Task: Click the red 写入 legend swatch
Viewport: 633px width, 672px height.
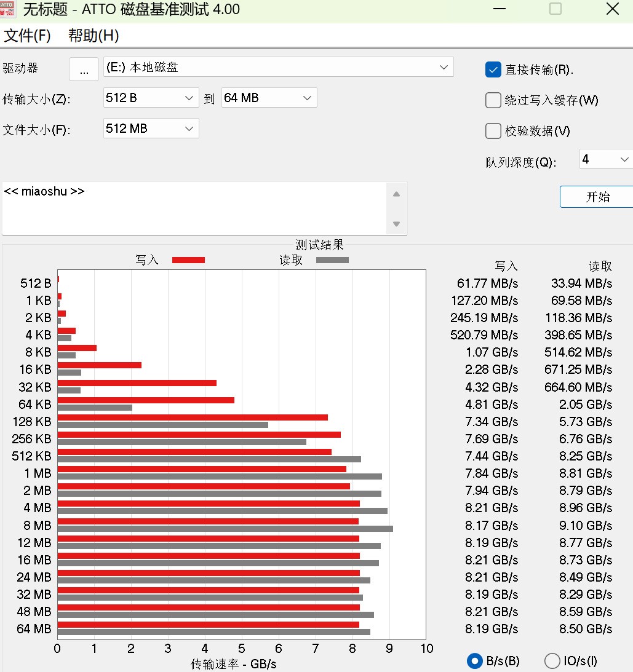Action: [x=188, y=259]
